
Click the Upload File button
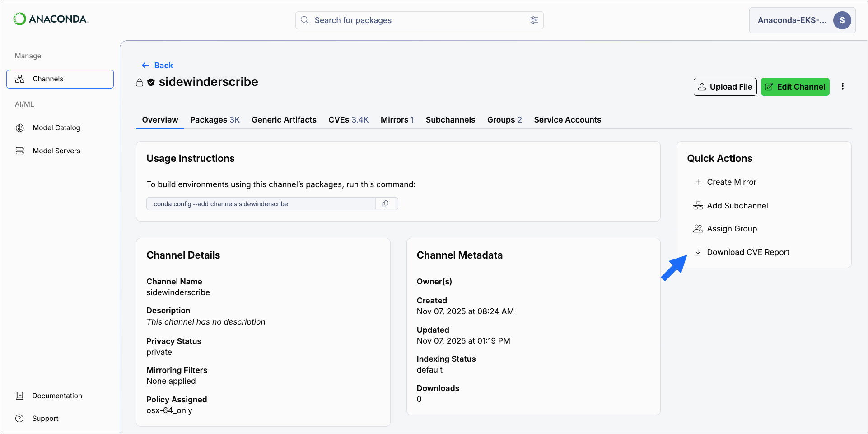(725, 86)
